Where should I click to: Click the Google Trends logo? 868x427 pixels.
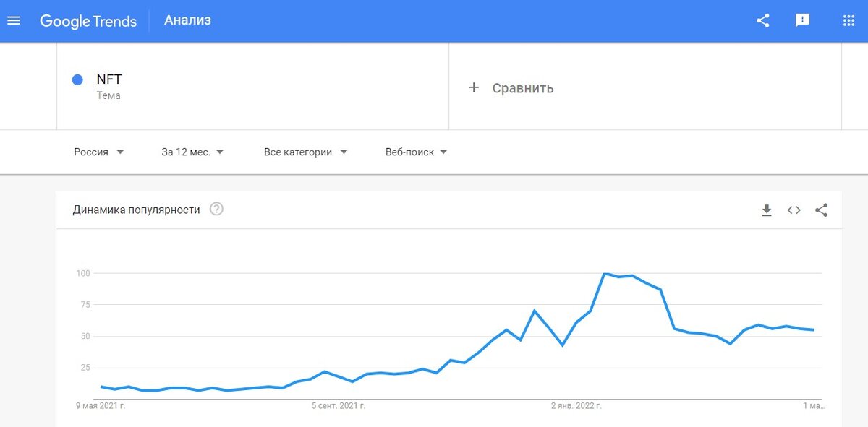(x=88, y=21)
